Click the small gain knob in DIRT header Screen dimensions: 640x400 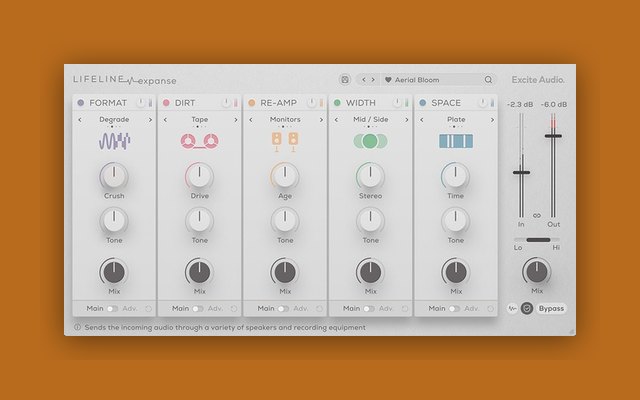[x=227, y=103]
